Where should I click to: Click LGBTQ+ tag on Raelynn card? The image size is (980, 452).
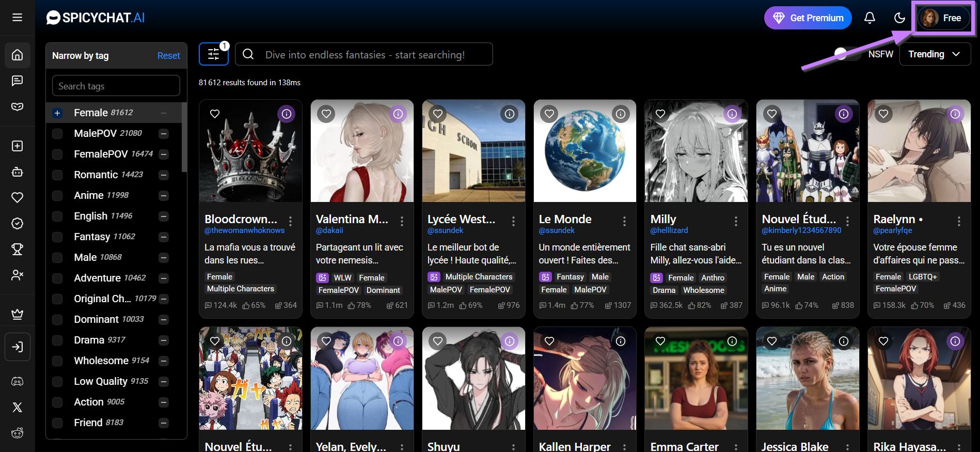click(x=922, y=277)
